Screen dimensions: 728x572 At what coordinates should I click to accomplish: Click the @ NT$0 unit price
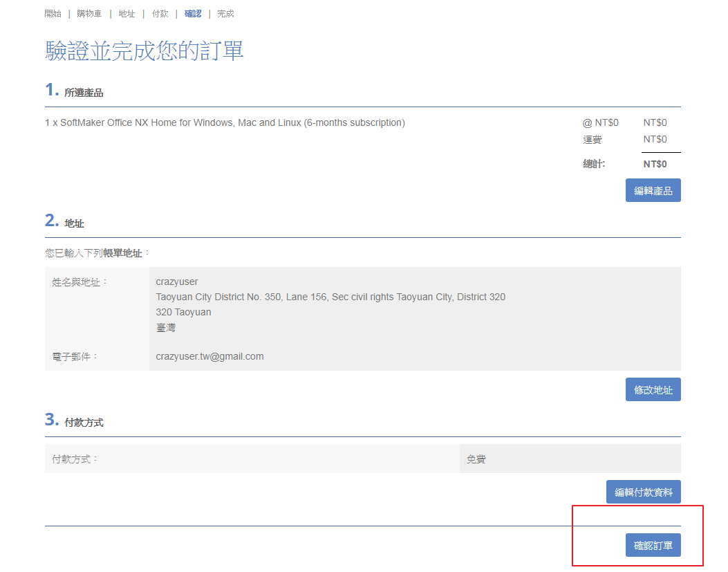click(x=600, y=122)
